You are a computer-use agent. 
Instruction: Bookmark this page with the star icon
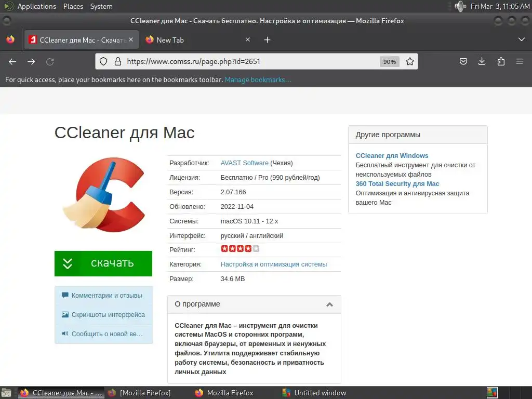pos(410,61)
